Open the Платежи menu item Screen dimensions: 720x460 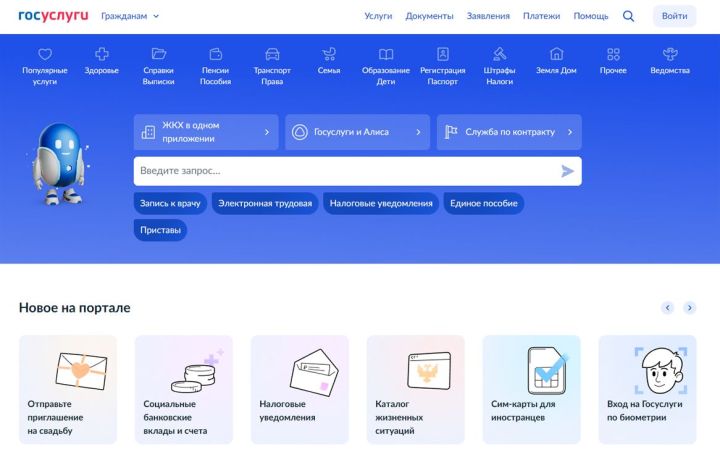click(541, 16)
